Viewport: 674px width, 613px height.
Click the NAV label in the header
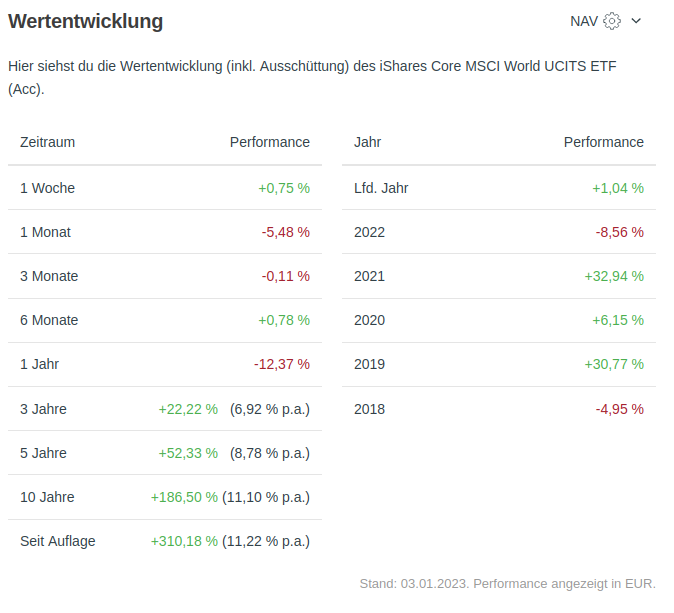click(x=584, y=21)
